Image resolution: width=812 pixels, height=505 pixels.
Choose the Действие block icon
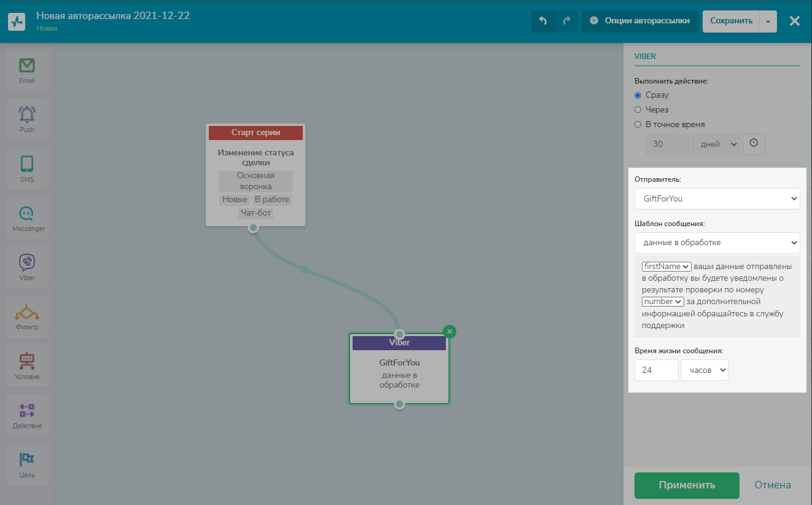pyautogui.click(x=27, y=415)
